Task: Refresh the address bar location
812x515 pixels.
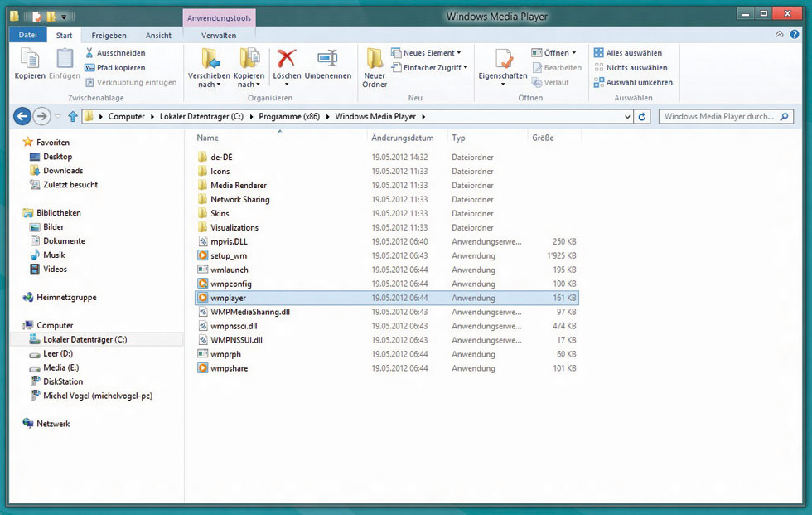Action: pos(642,117)
